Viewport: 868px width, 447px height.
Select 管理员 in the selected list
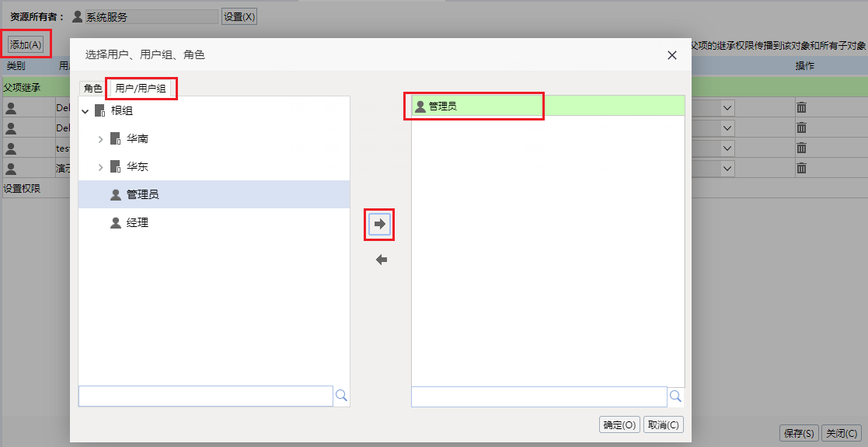[x=548, y=106]
